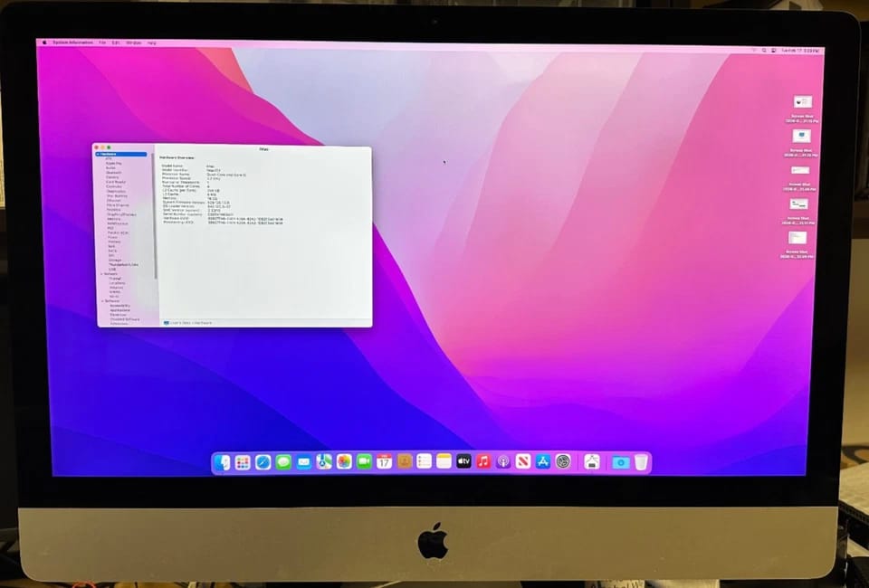Open the Downloads folder in Dock
The width and height of the screenshot is (869, 588).
[621, 462]
